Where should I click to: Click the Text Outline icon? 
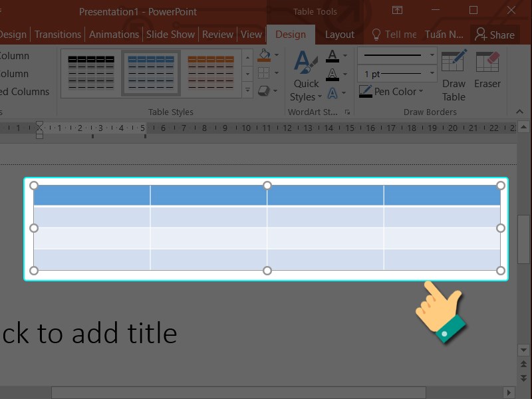click(x=333, y=74)
